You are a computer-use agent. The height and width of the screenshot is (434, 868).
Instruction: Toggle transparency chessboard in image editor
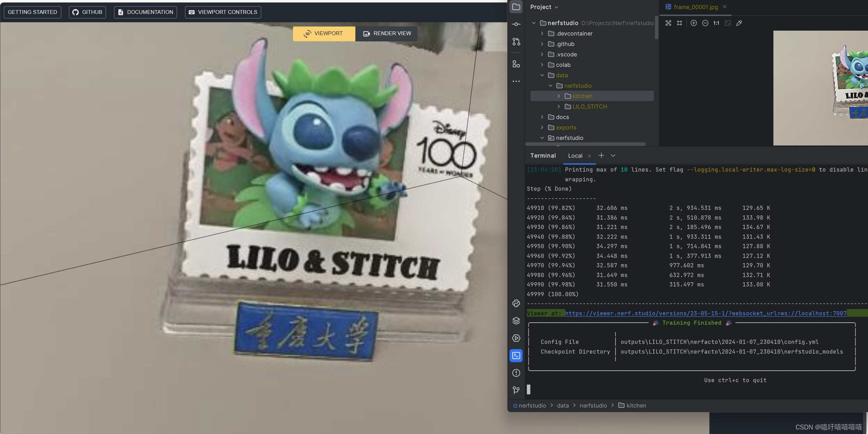pyautogui.click(x=668, y=23)
